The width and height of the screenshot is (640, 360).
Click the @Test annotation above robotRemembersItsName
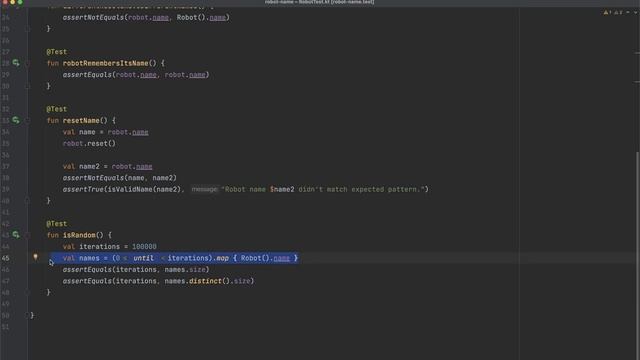coord(56,52)
